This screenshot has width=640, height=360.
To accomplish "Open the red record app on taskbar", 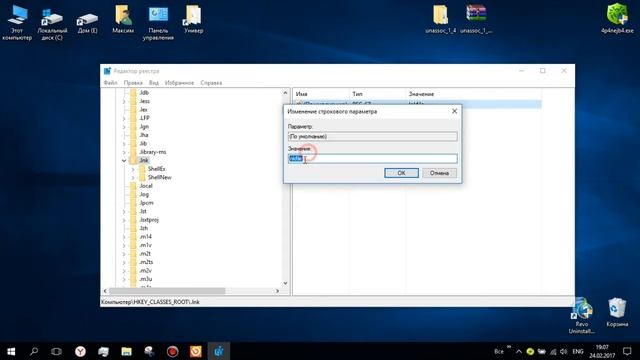I will [x=172, y=351].
